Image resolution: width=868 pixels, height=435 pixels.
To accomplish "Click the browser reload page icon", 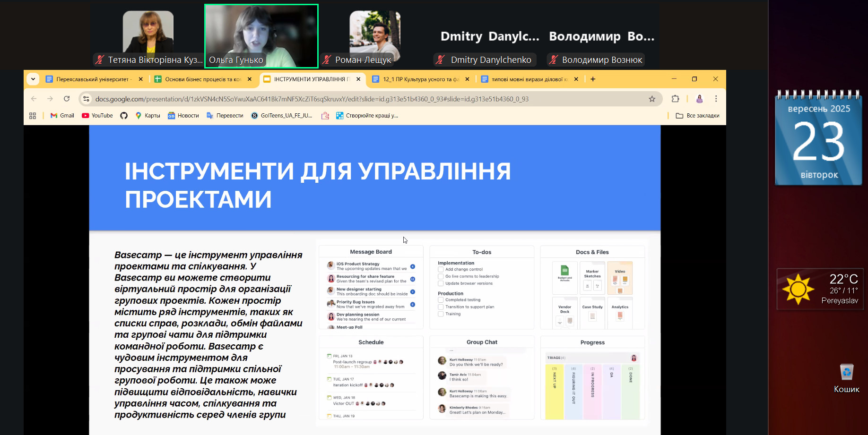I will pyautogui.click(x=67, y=99).
